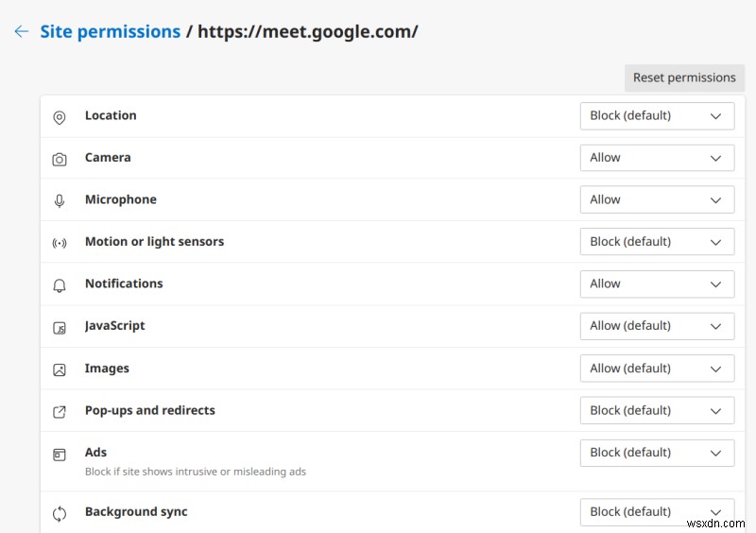756x533 pixels.
Task: Click the Ads label
Action: click(95, 453)
